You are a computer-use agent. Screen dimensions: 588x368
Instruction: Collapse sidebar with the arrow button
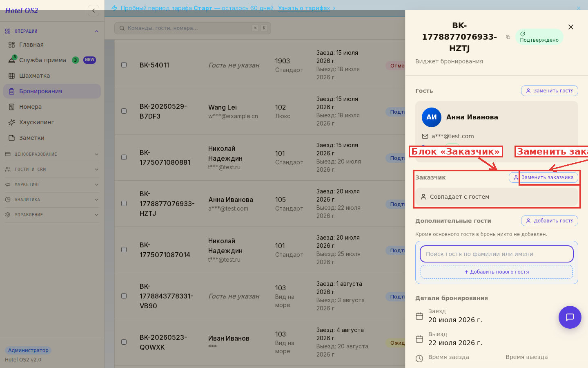pos(94,11)
